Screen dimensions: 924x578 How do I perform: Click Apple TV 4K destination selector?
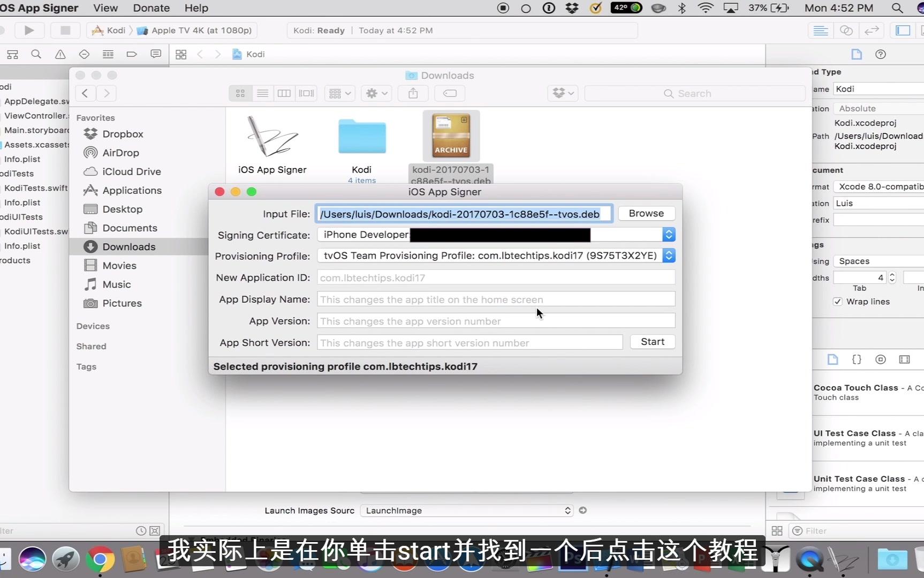pyautogui.click(x=195, y=31)
